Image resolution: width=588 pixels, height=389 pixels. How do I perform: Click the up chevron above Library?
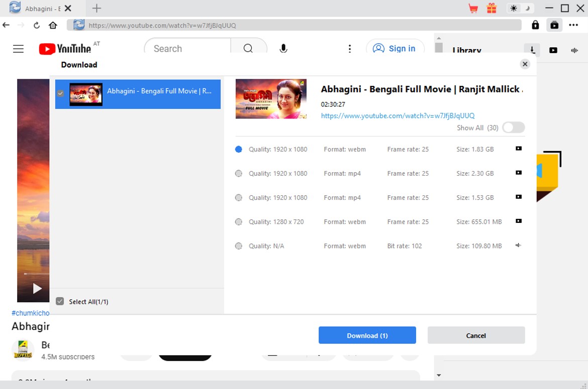(x=439, y=38)
